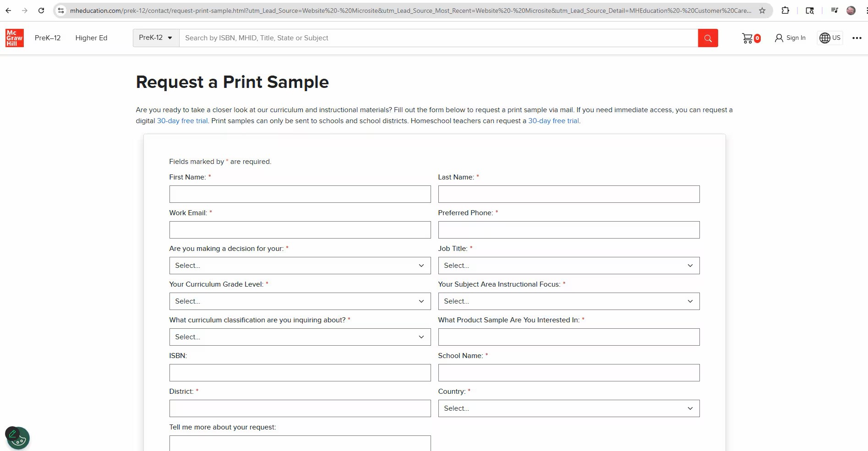Image resolution: width=868 pixels, height=451 pixels.
Task: Open the three-dot more options menu
Action: (x=857, y=38)
